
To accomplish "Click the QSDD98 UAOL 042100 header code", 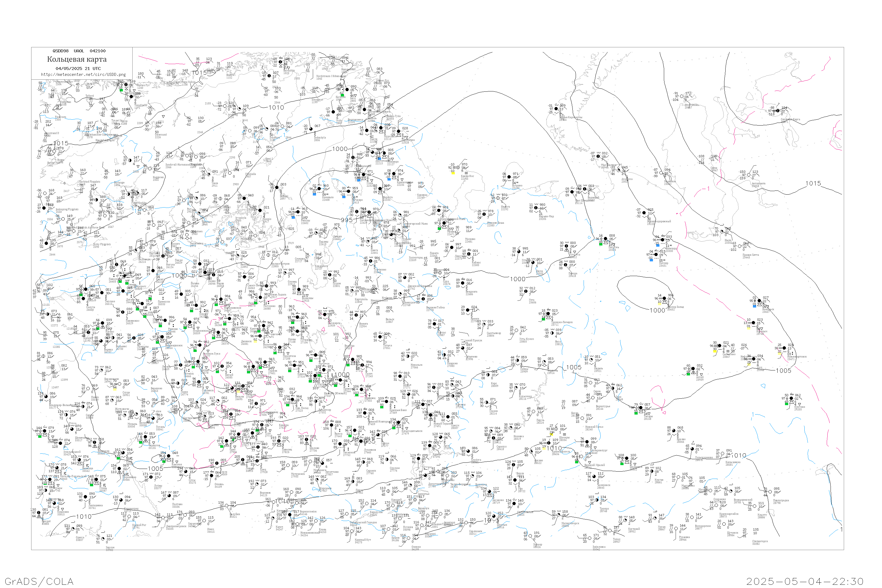I will pos(79,51).
